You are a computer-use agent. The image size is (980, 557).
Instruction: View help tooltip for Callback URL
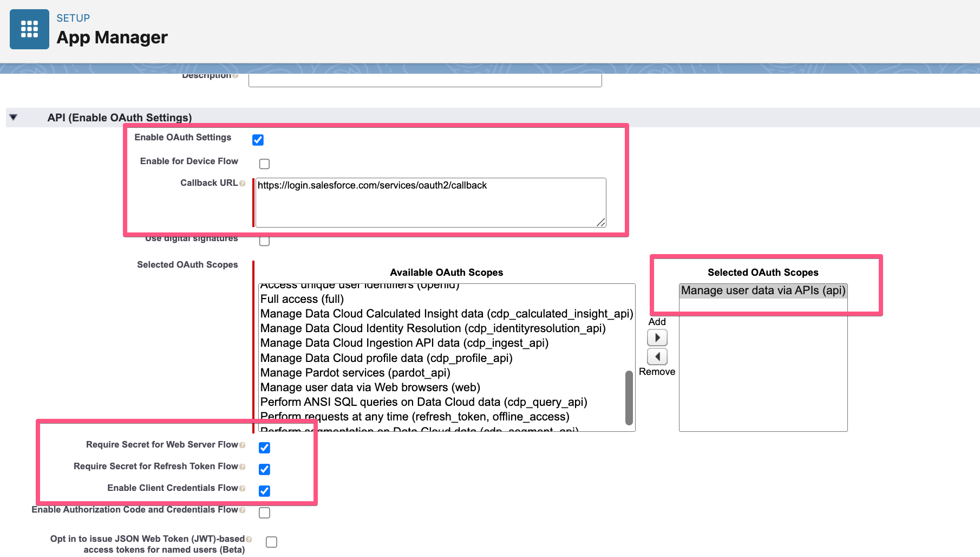[x=243, y=183]
